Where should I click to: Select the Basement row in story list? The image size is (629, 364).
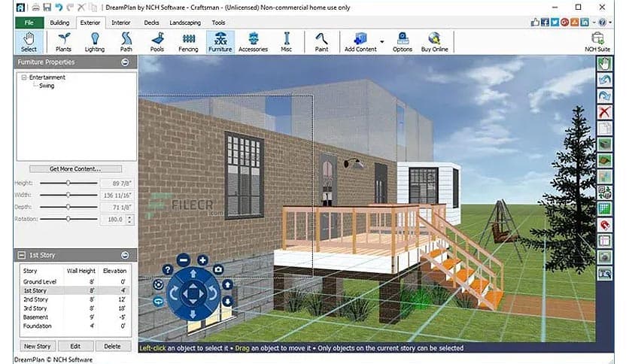(75, 317)
